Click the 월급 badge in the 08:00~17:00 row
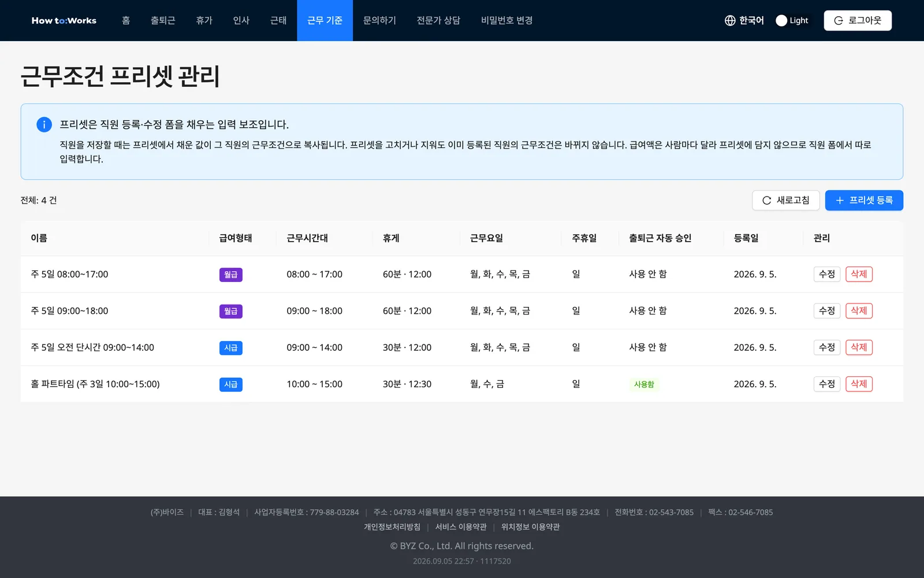924x578 pixels. coord(231,275)
